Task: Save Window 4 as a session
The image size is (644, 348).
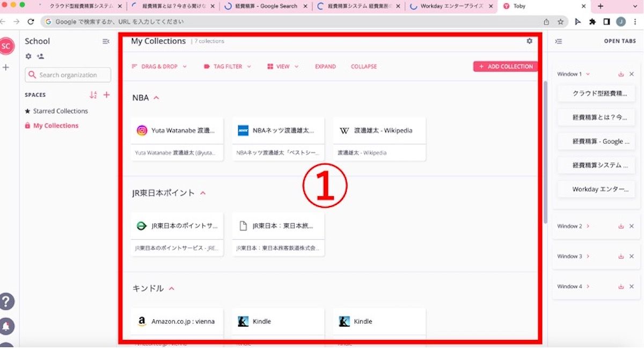Action: (621, 286)
